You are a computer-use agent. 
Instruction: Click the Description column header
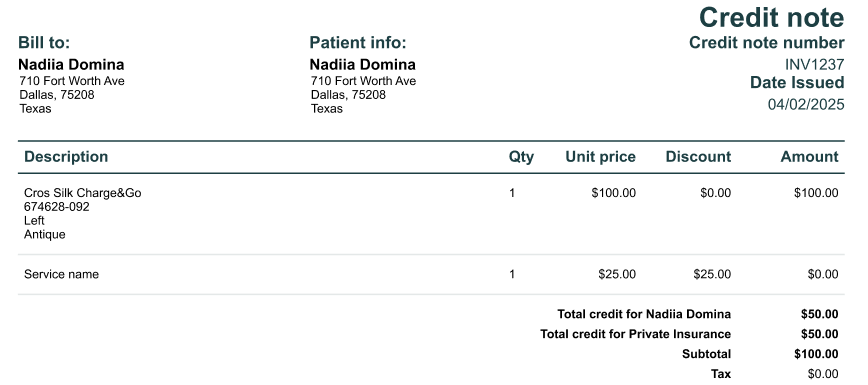click(x=66, y=157)
